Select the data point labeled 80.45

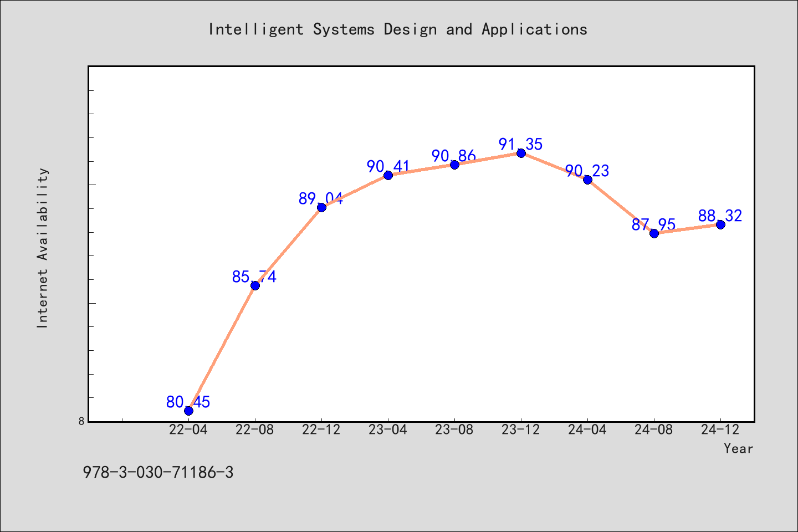[x=188, y=411]
